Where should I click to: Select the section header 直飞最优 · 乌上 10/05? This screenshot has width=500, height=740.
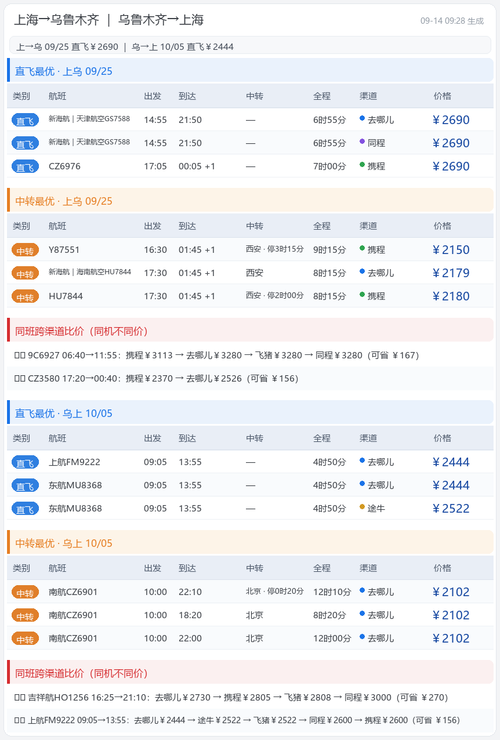250,413
